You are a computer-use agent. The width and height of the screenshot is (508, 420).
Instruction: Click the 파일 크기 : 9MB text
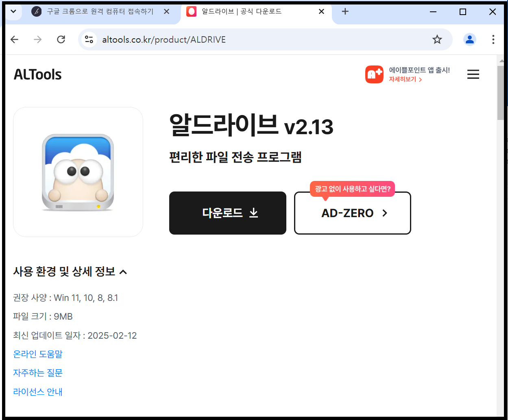click(43, 317)
